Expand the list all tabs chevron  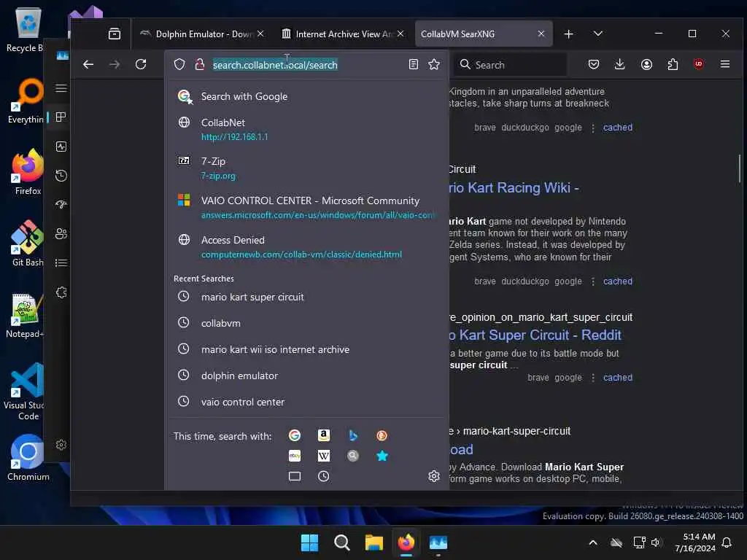tap(598, 34)
